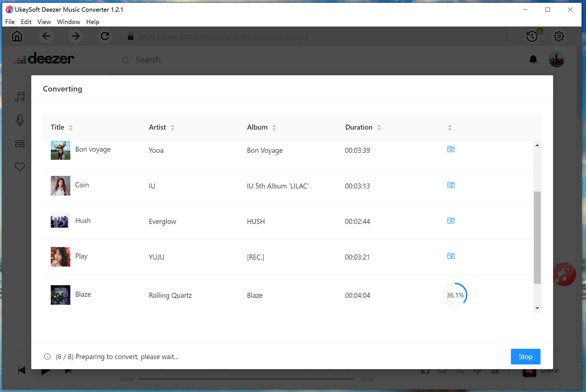The image size is (586, 392).
Task: Click the grid/apps icon on sidebar
Action: [x=20, y=143]
